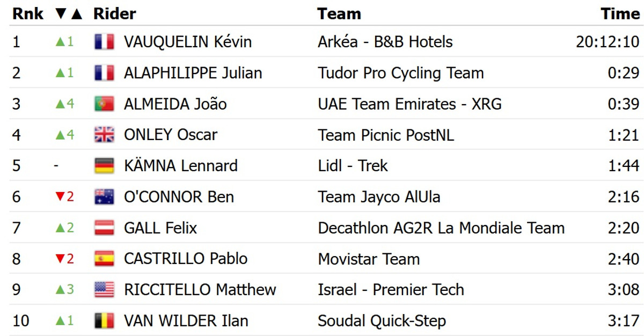Click the Portuguese flag beside Almeida
Viewport: 644px width, 336px height.
click(104, 104)
